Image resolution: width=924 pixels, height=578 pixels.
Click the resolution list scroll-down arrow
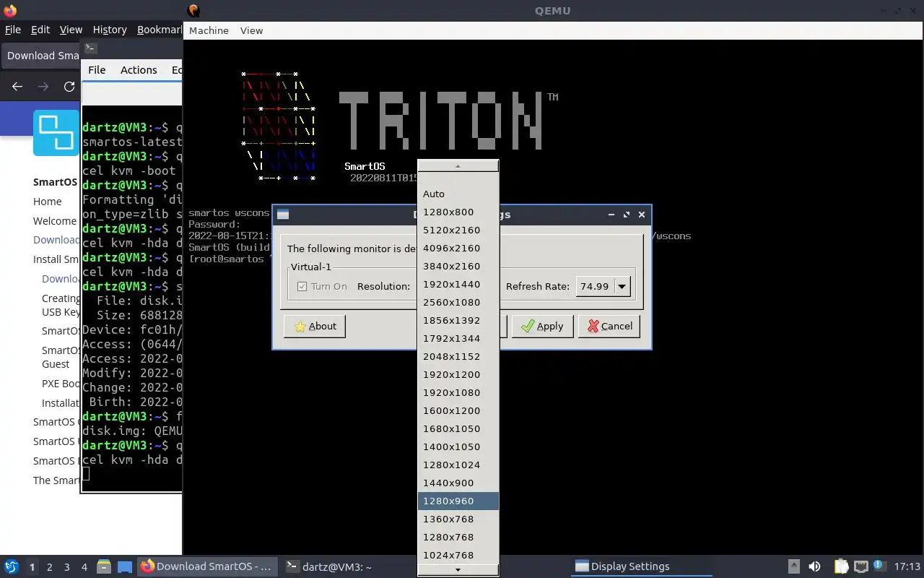(x=458, y=570)
